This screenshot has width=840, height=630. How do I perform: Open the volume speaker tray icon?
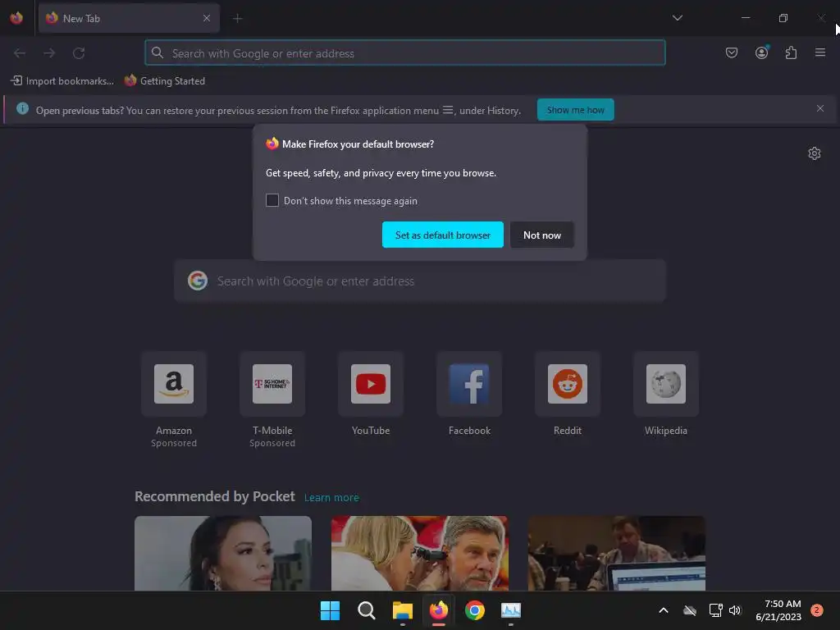(735, 610)
